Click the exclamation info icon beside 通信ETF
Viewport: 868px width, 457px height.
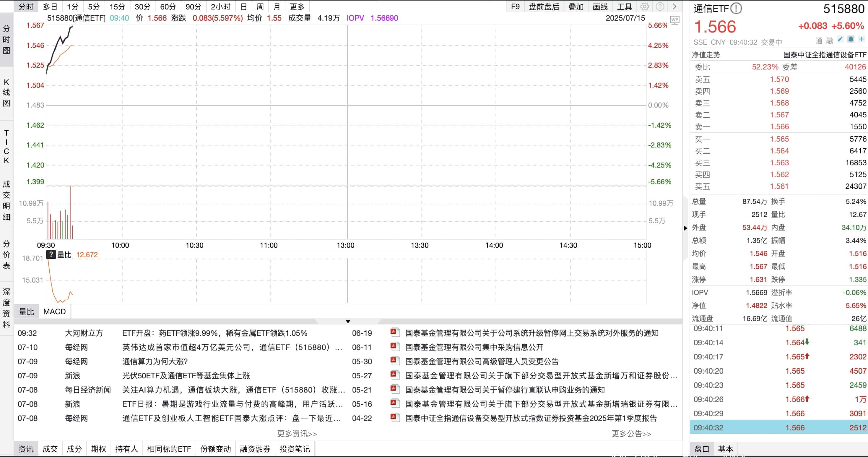736,9
